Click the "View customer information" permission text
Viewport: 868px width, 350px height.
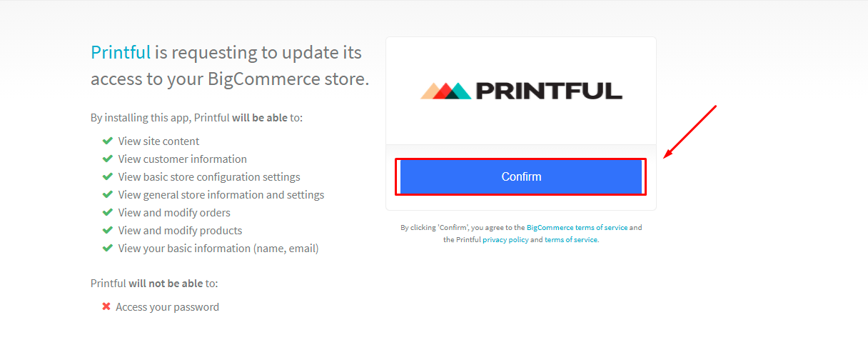(x=182, y=159)
